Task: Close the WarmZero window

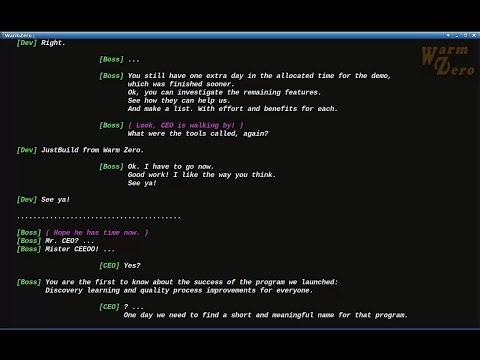Action: click(474, 35)
